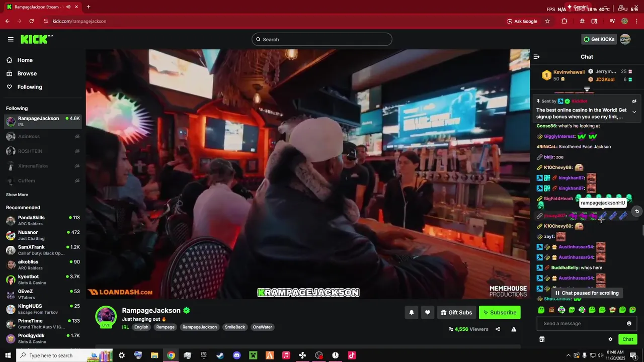Click Subscribe button
Image resolution: width=644 pixels, height=362 pixels.
(x=500, y=312)
